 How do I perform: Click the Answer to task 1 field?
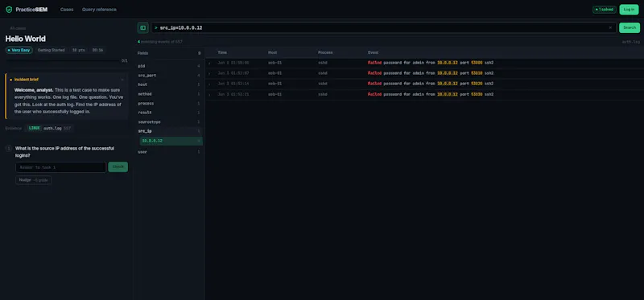61,167
